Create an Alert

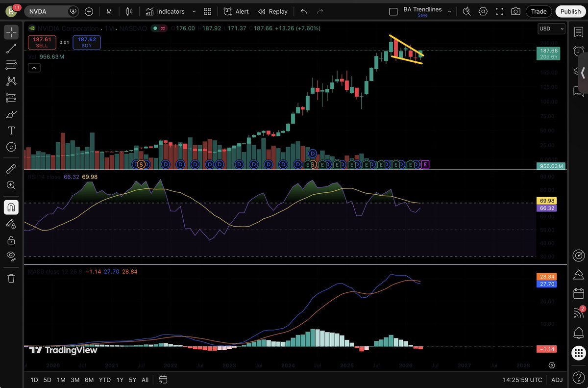(236, 11)
